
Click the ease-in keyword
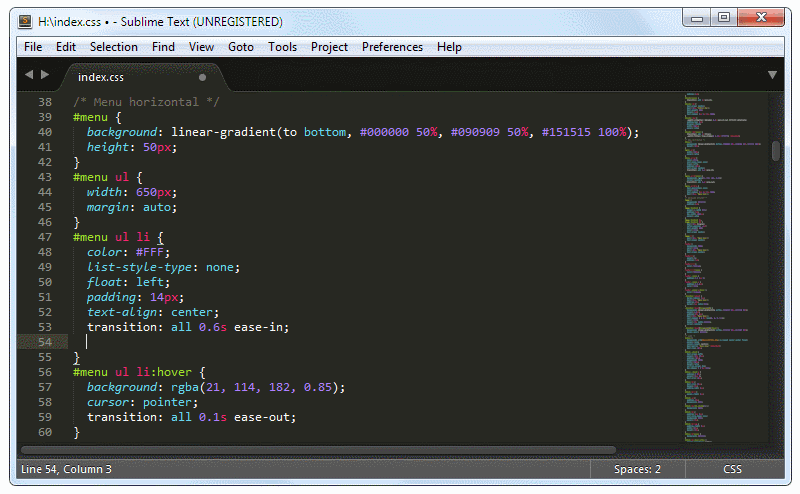click(x=258, y=327)
